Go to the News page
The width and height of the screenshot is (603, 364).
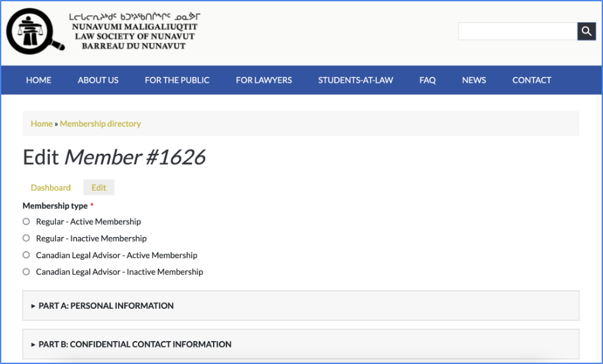pyautogui.click(x=474, y=80)
